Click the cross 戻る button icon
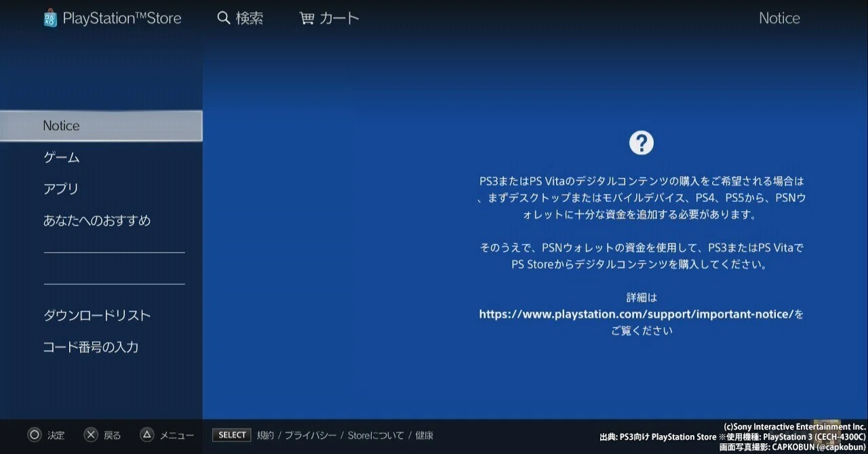868x454 pixels. coord(91,435)
